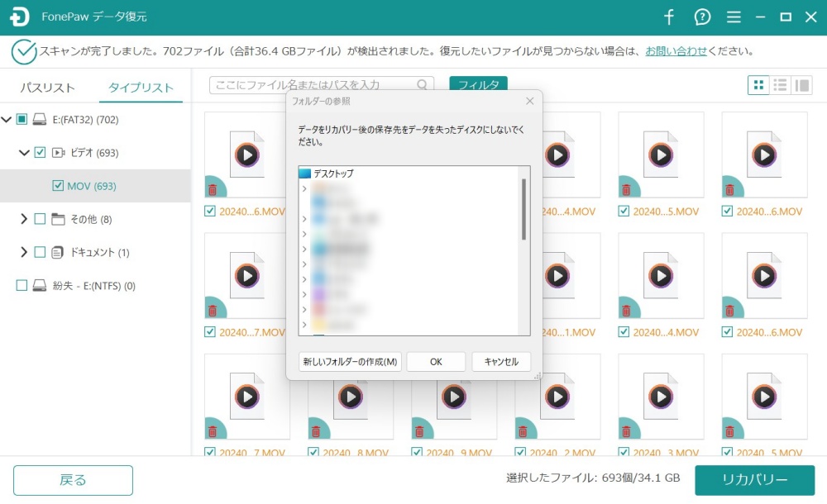Click video thumbnail for 20240...3.MOV
827x504 pixels.
point(661,397)
